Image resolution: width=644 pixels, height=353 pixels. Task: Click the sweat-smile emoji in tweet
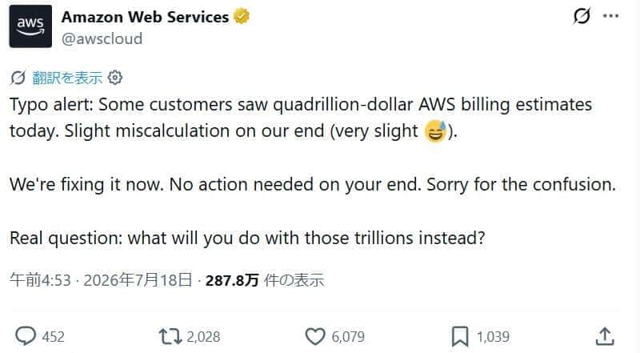435,131
